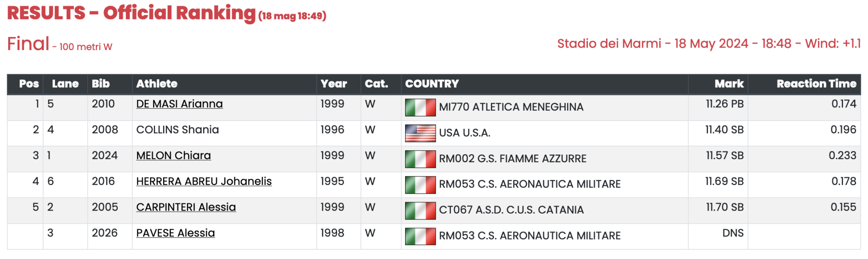
Task: Click the flag in Pavese Alessia's row
Action: point(420,236)
